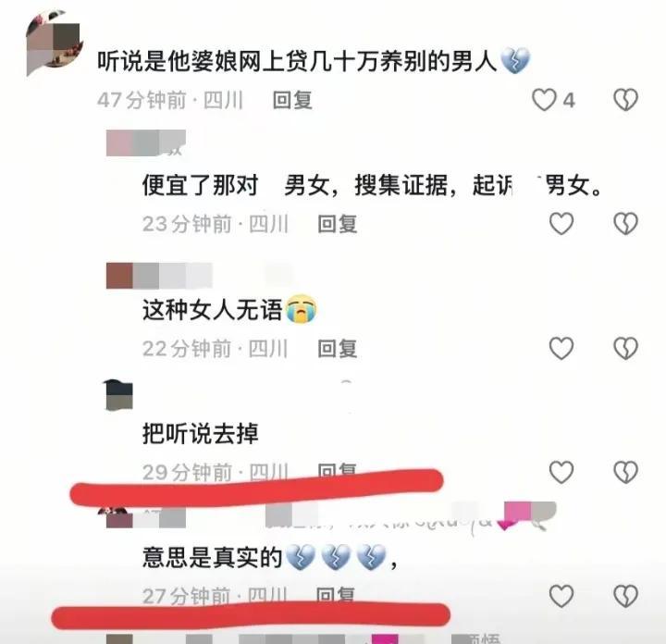The image size is (666, 644).
Task: Like the 把听说去掉 comment
Action: 561,472
